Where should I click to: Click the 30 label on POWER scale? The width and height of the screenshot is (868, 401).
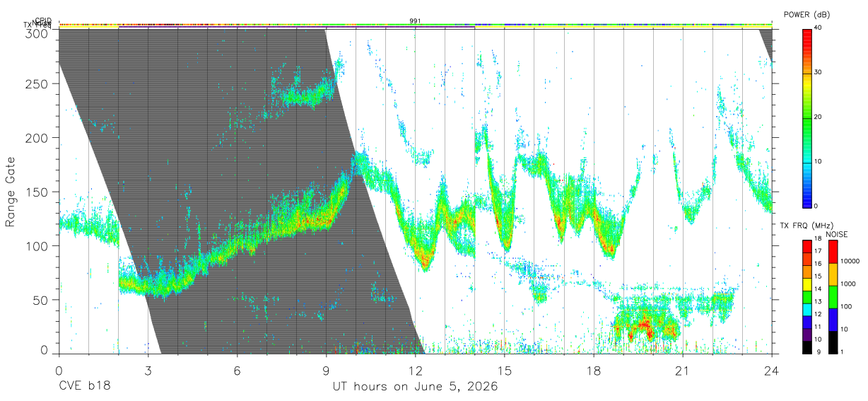(x=818, y=72)
